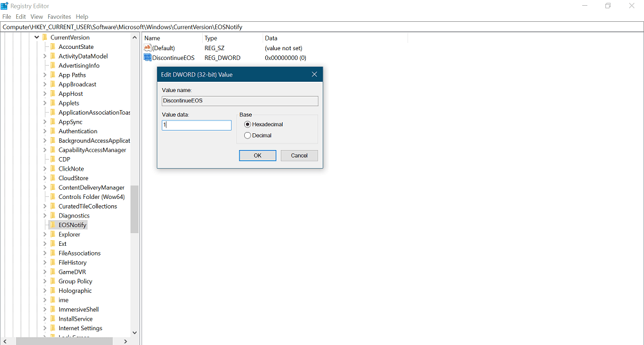The height and width of the screenshot is (345, 644).
Task: Click the App Paths folder icon
Action: [53, 75]
